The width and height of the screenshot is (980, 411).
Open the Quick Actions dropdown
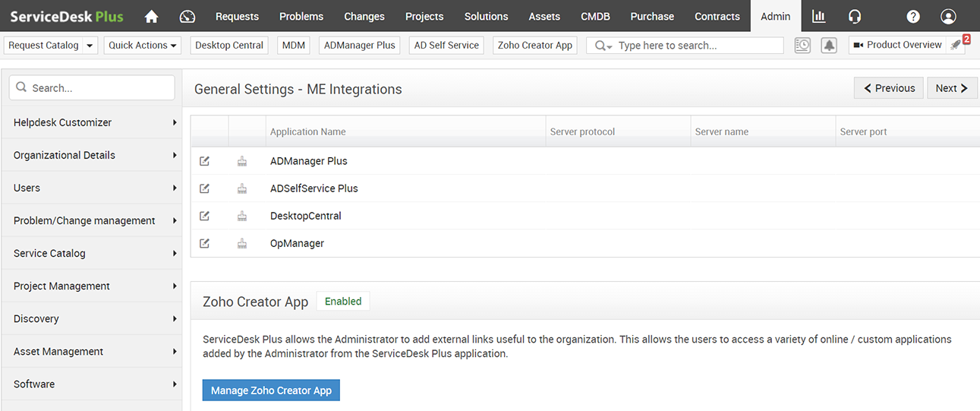coord(143,46)
